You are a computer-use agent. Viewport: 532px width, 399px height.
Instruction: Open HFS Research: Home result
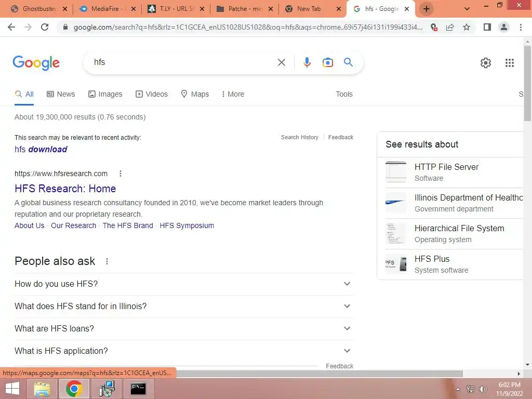point(65,189)
